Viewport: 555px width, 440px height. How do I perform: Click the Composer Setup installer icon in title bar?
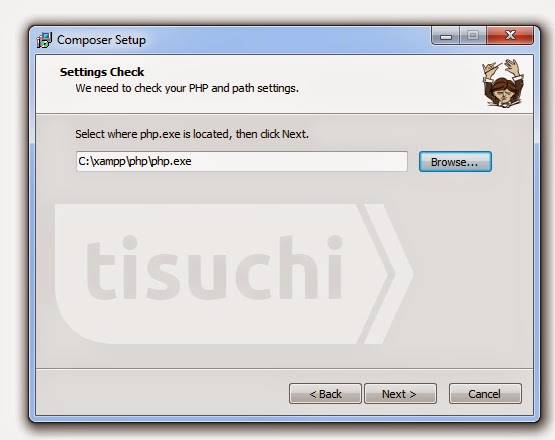pyautogui.click(x=44, y=40)
